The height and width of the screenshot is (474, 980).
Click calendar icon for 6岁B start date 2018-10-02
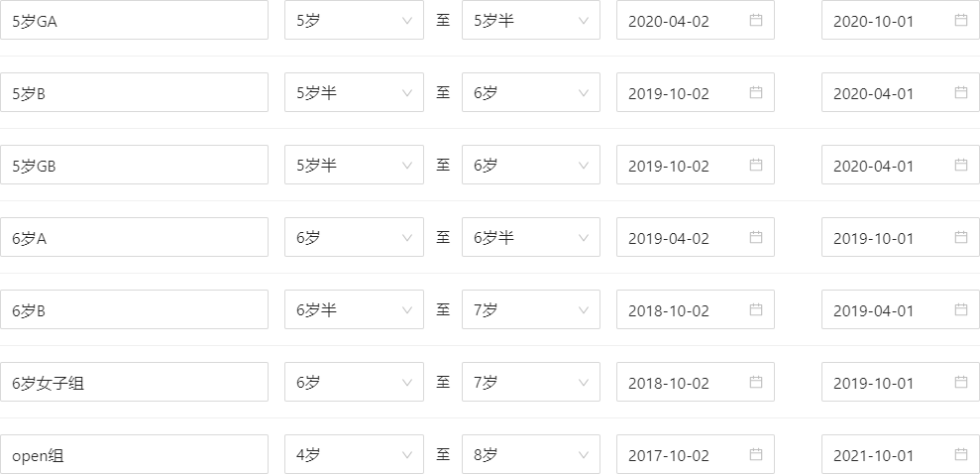coord(756,309)
